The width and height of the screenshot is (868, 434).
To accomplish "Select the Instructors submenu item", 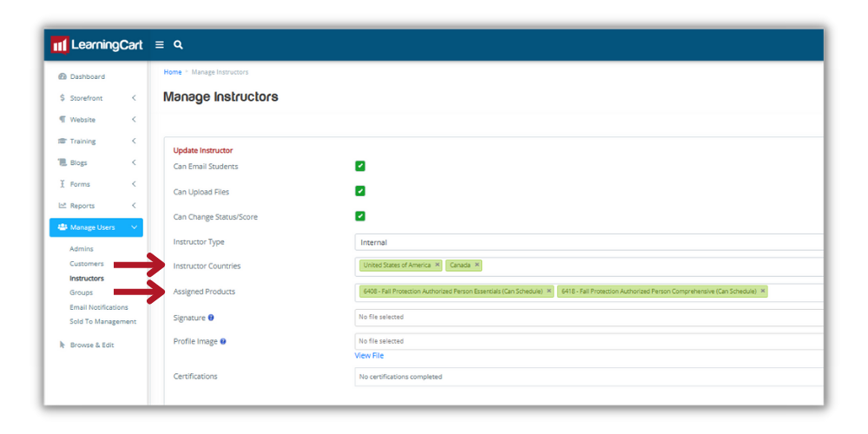I will 86,279.
